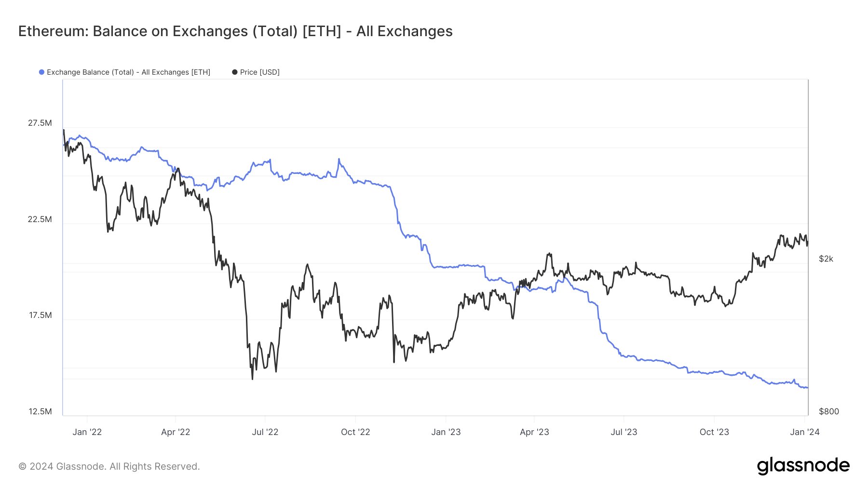
Task: Click the black Price legend dot
Action: click(235, 72)
